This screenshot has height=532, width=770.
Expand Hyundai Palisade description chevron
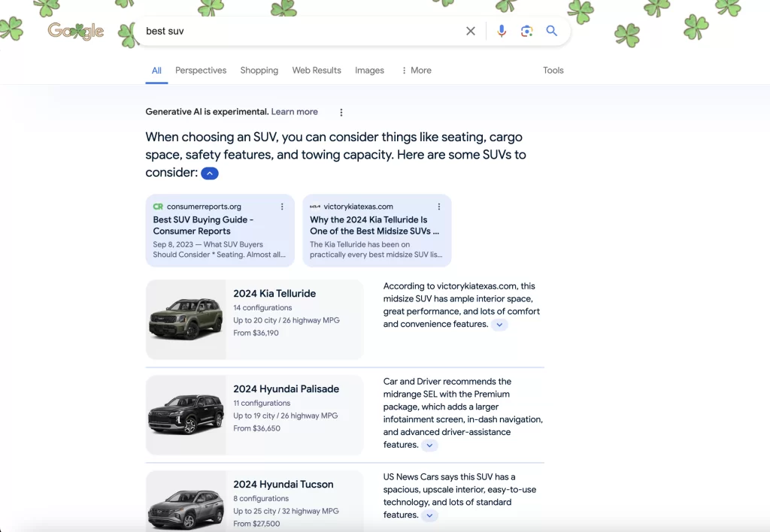(429, 445)
